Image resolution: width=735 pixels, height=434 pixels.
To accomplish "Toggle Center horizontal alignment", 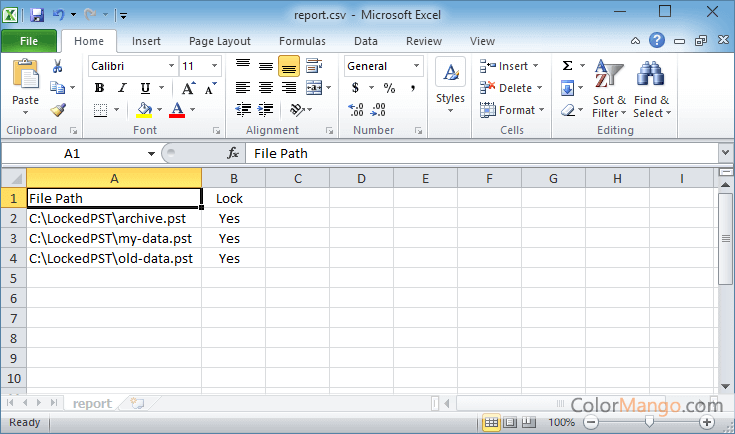I will click(x=265, y=88).
